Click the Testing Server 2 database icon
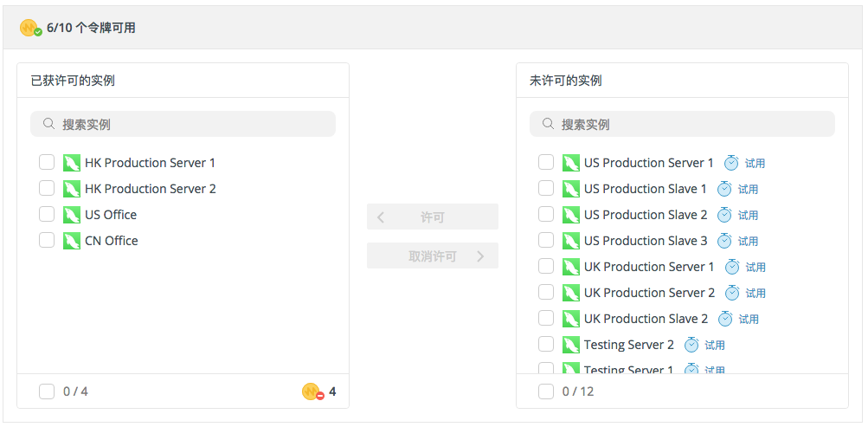Screen dimensions: 868x427 point(571,345)
